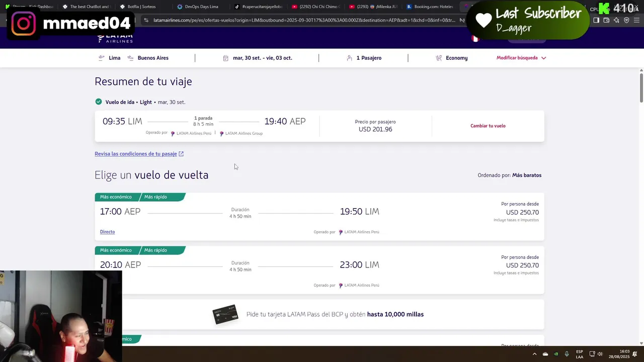This screenshot has width=644, height=362.
Task: Click the microphone tray icon
Action: [567, 354]
